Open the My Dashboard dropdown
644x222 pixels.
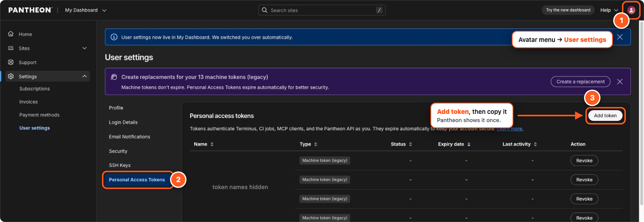coord(85,10)
